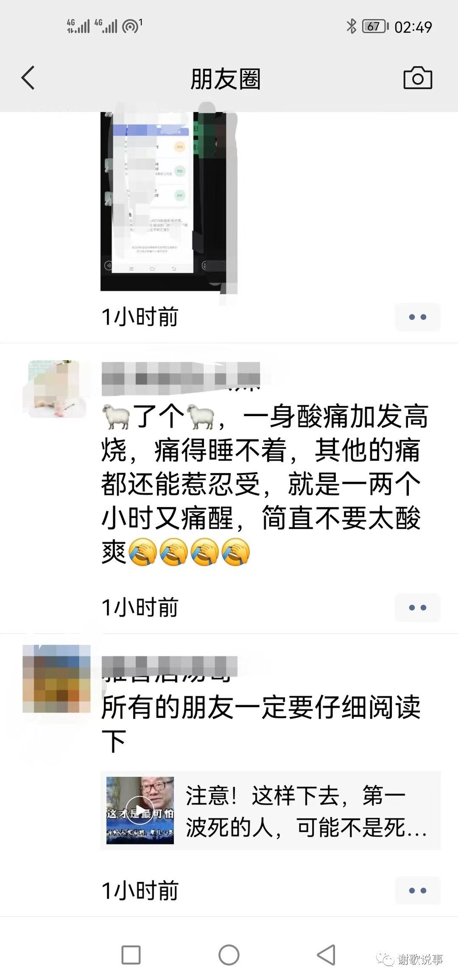Open blurred username above fever post
This screenshot has height=980, width=458.
181,379
